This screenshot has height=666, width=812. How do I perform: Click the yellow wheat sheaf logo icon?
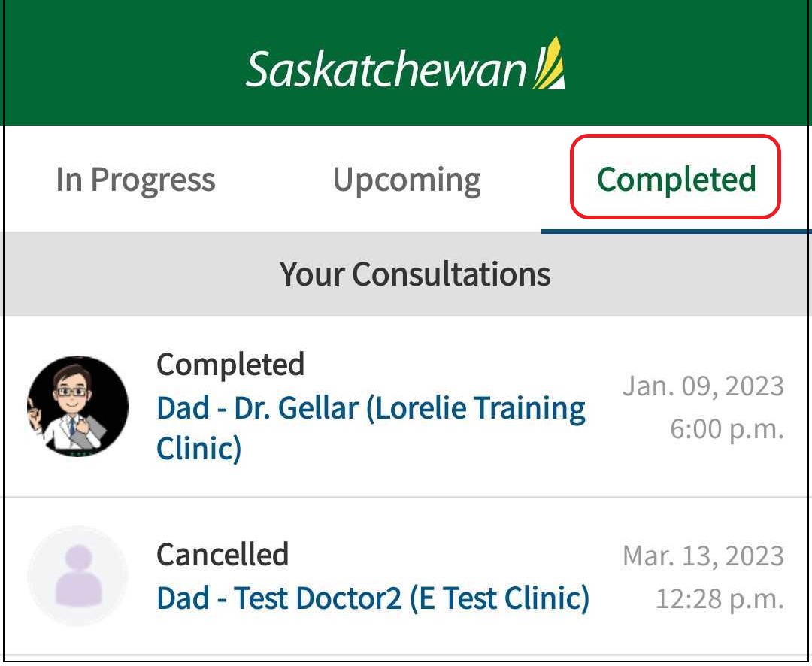pyautogui.click(x=550, y=65)
